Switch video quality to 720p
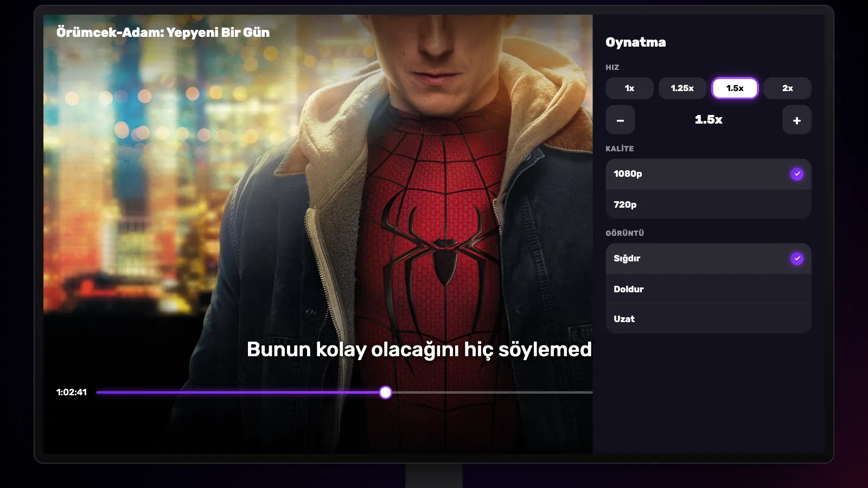Screen dimensions: 868x488 tap(709, 204)
